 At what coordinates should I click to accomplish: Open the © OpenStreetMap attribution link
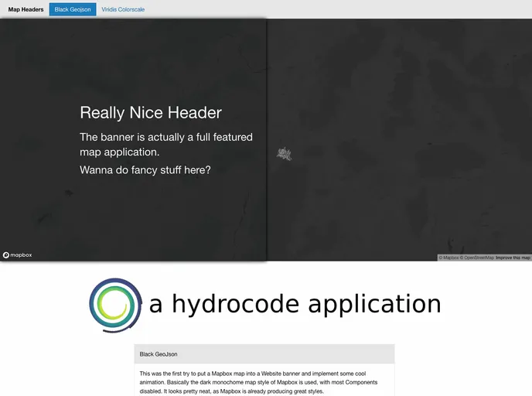point(477,258)
